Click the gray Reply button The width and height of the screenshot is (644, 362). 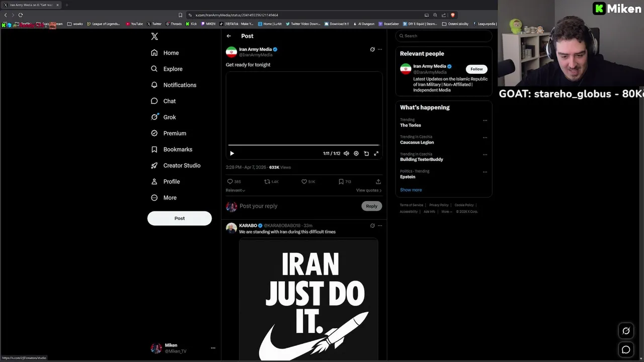[x=372, y=206]
